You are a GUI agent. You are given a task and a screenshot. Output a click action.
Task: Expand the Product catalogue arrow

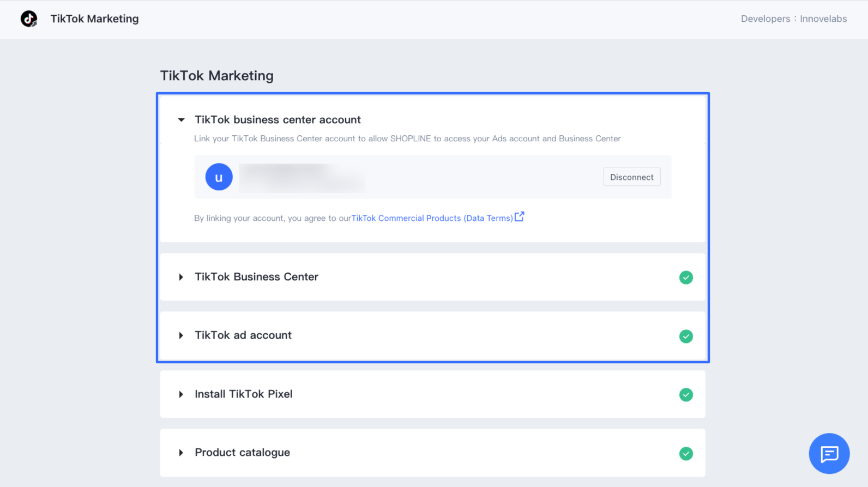tap(181, 453)
